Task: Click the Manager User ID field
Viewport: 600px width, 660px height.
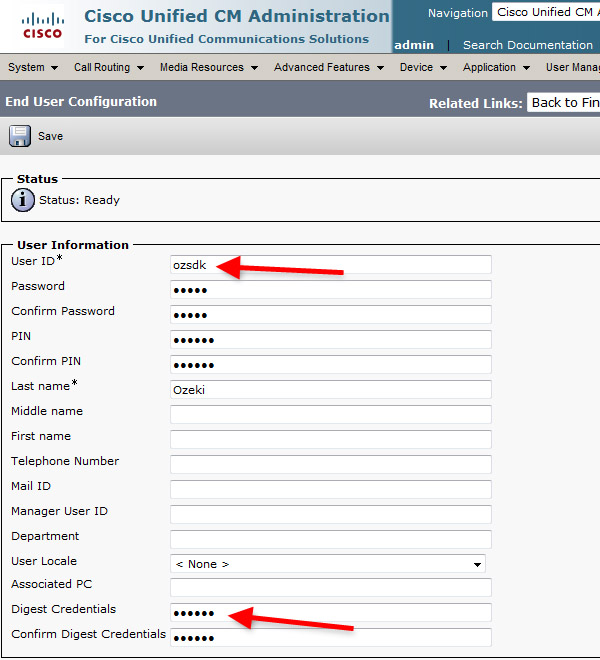Action: (331, 514)
